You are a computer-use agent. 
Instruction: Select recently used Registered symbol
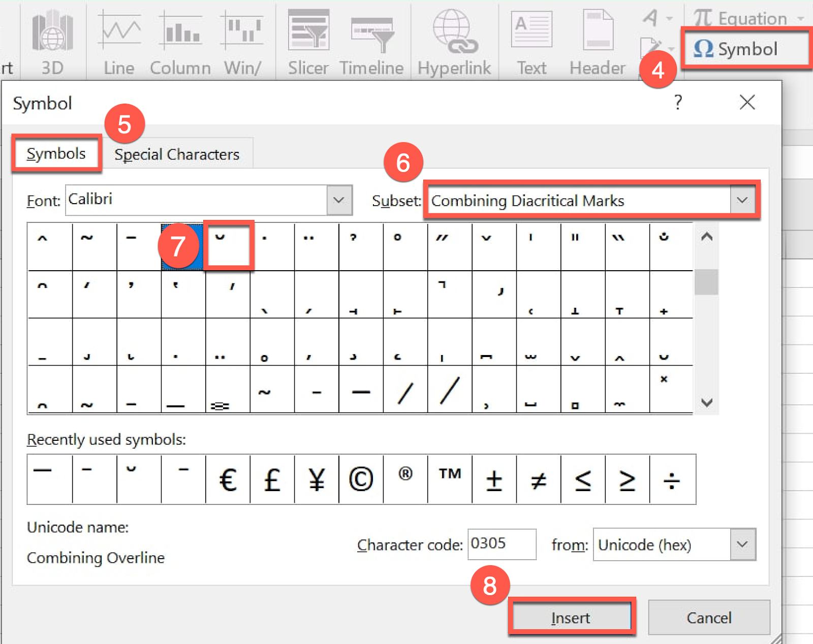point(405,479)
